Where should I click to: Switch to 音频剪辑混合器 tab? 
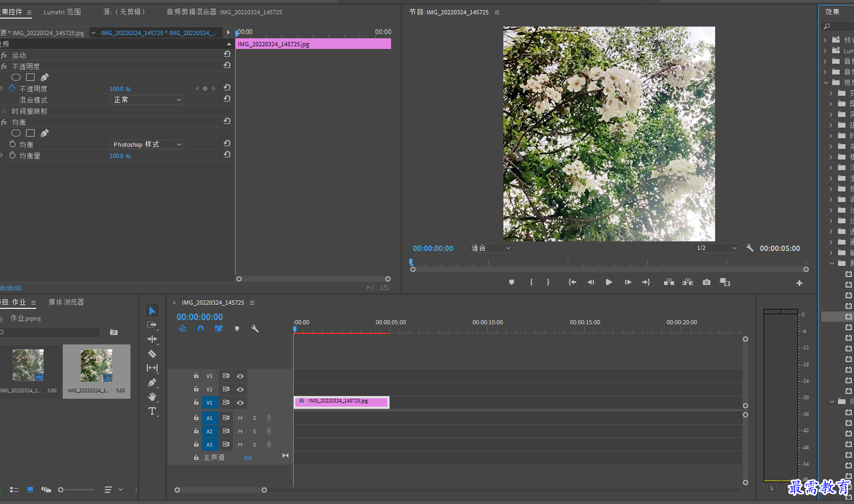[225, 12]
